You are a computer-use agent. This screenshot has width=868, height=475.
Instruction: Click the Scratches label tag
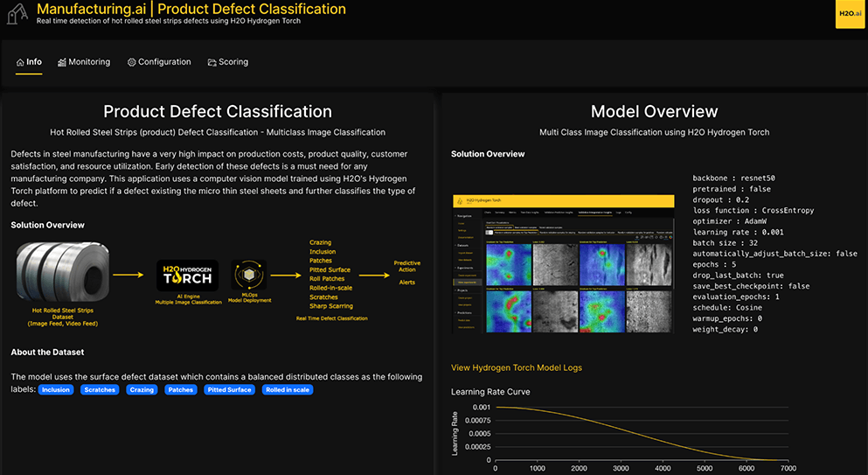tap(100, 389)
